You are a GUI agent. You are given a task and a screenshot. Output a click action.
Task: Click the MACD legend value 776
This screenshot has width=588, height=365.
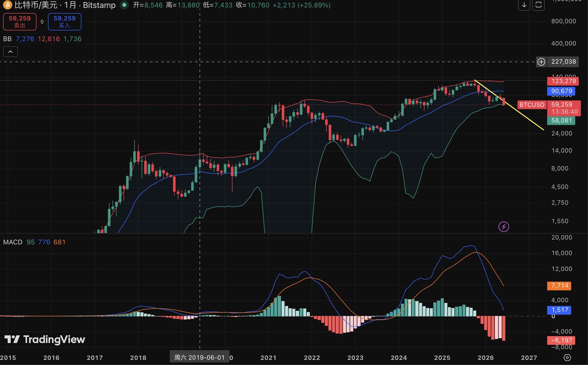pyautogui.click(x=44, y=242)
